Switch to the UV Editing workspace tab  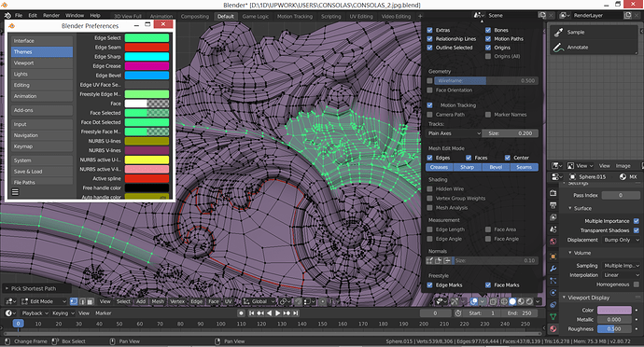361,17
